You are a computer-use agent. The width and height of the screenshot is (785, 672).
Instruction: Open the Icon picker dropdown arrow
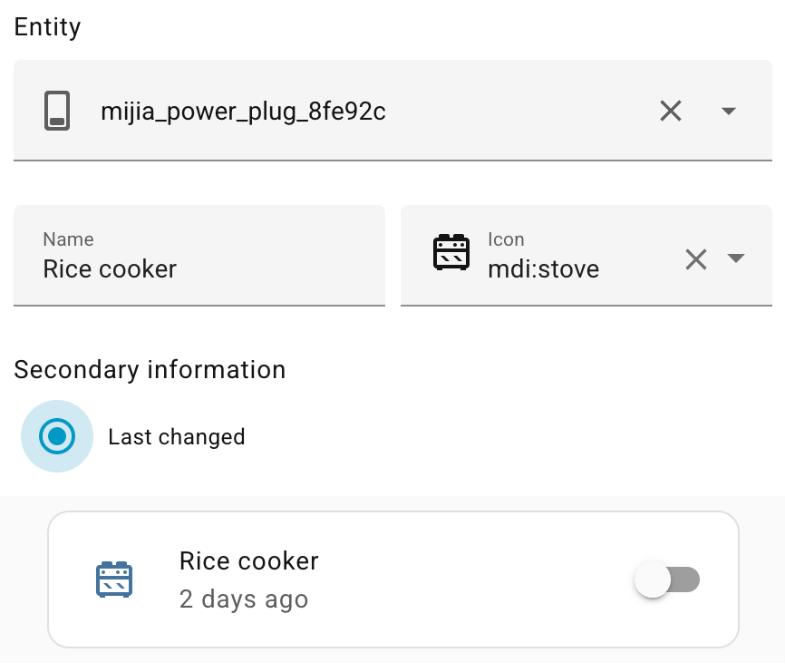click(x=736, y=258)
